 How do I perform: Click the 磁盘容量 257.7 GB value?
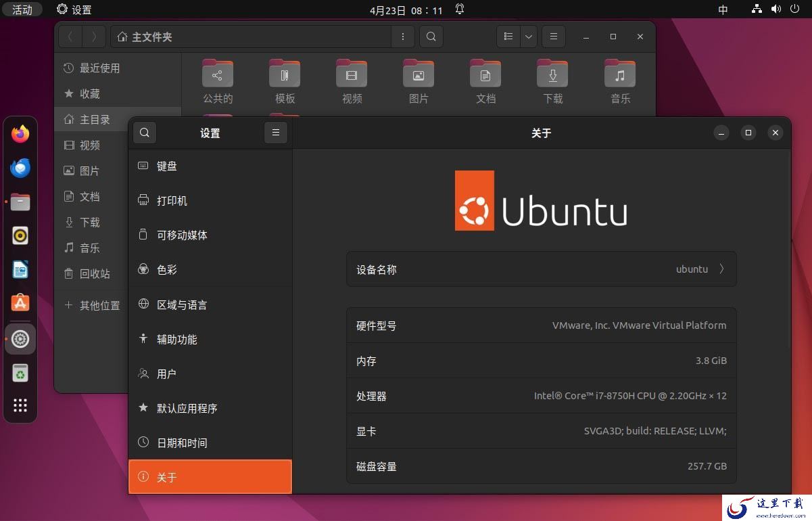tap(707, 466)
